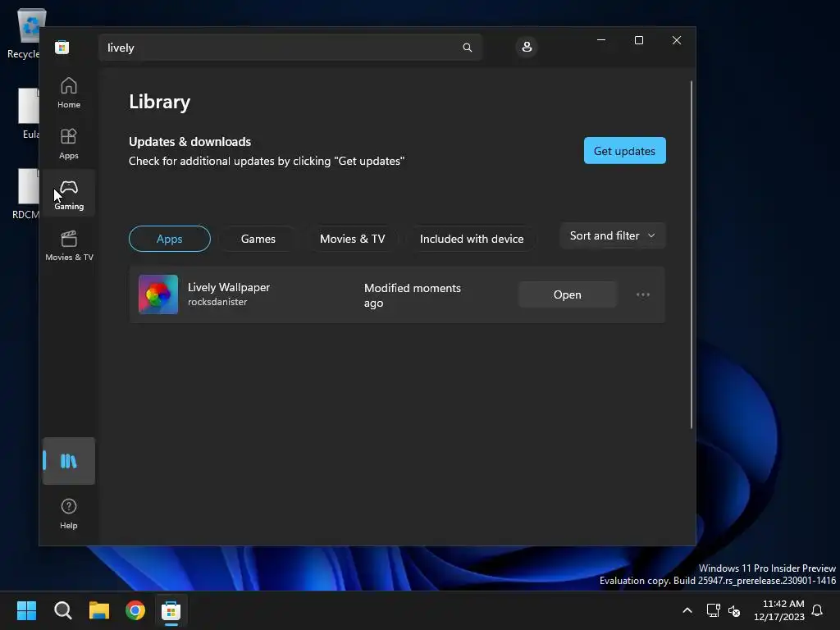The height and width of the screenshot is (630, 840).
Task: Show hidden system tray icons
Action: [687, 610]
